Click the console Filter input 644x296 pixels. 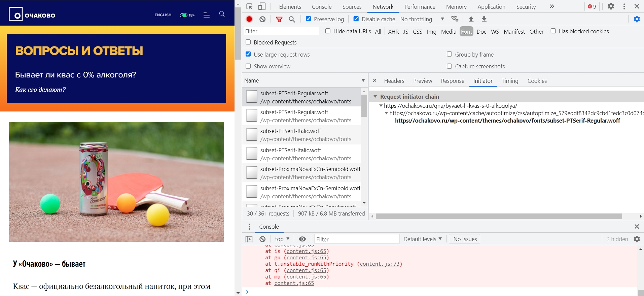tap(356, 239)
